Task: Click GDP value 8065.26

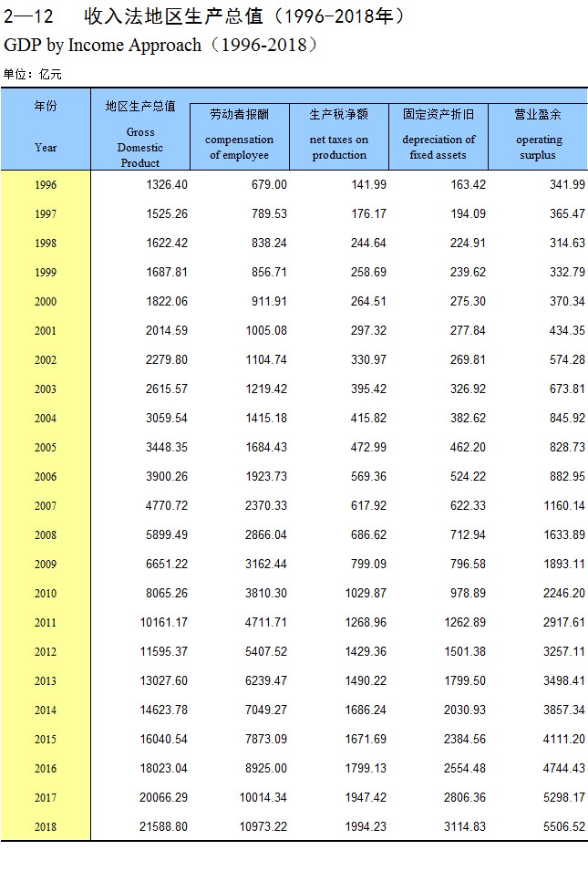Action: [x=167, y=593]
